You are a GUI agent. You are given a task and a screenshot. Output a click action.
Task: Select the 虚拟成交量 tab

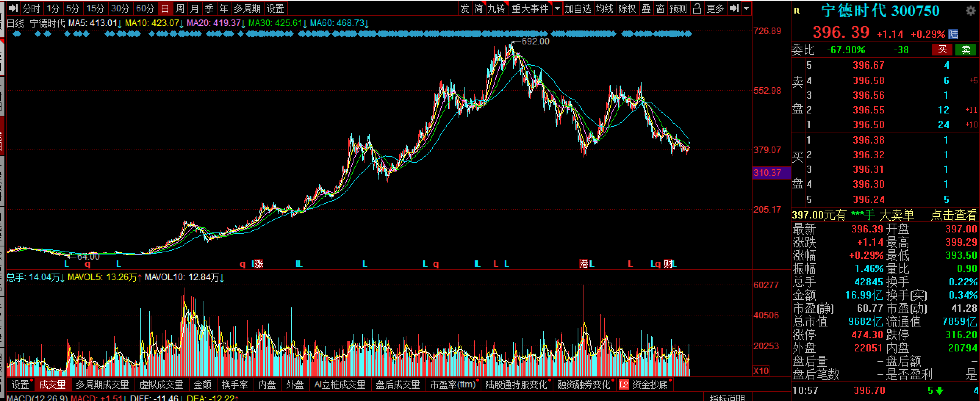click(161, 384)
